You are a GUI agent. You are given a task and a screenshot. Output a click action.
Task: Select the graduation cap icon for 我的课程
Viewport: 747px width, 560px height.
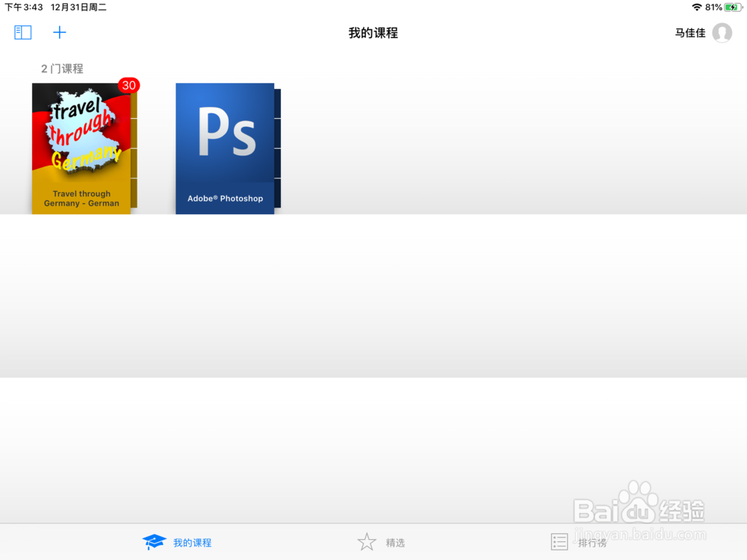point(155,541)
